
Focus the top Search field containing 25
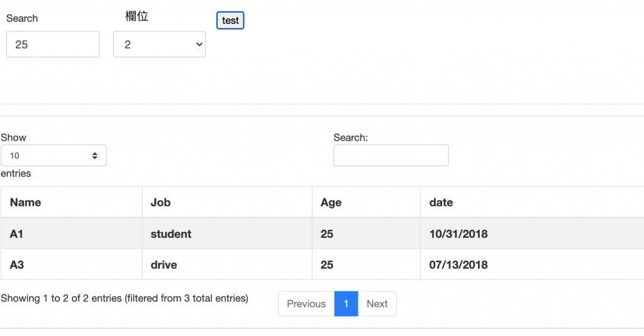pos(53,45)
